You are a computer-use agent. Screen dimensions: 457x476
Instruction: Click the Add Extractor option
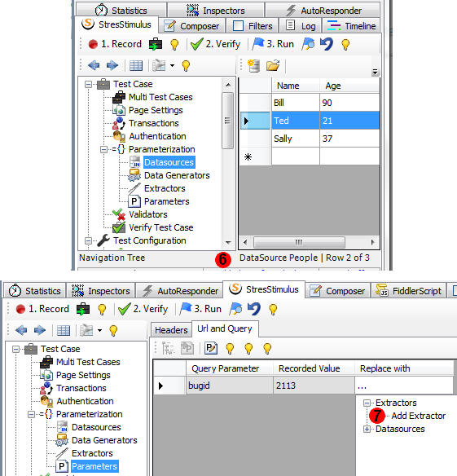[418, 416]
